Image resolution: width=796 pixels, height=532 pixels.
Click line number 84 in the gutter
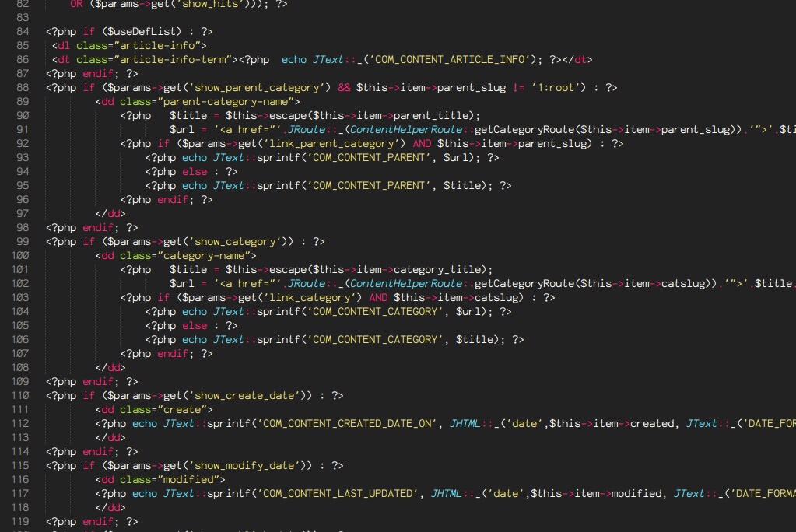click(x=23, y=31)
